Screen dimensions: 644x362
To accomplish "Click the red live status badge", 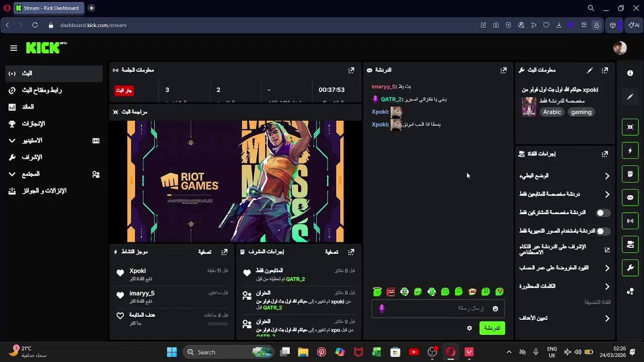I will click(x=124, y=90).
